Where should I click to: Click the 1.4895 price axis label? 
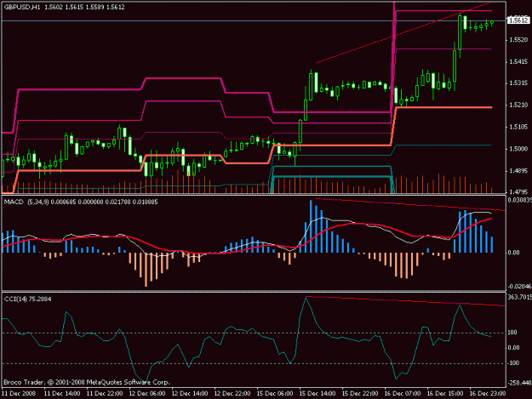click(518, 170)
